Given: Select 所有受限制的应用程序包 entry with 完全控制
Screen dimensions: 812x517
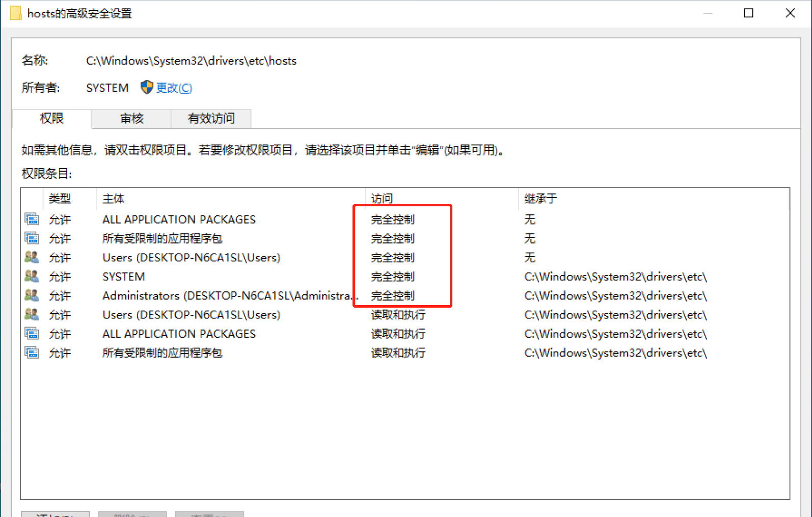Looking at the screenshot, I should click(405, 238).
